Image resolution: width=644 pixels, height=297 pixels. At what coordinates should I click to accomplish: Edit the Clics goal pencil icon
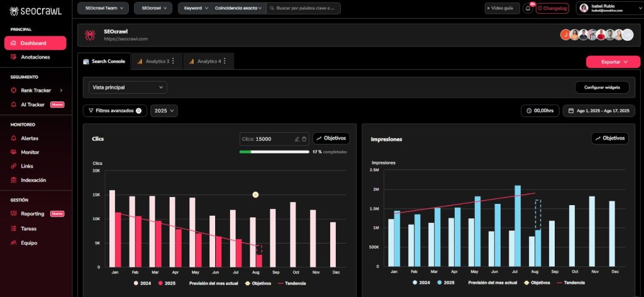click(x=297, y=139)
